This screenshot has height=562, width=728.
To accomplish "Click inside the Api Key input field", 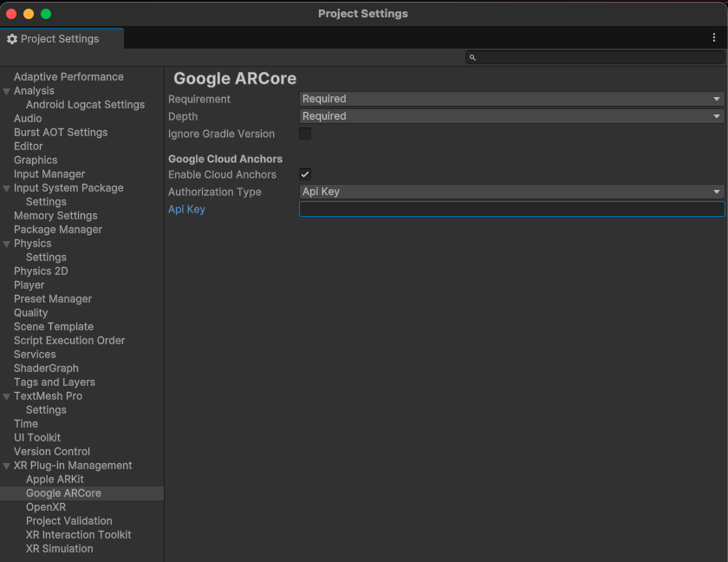I will [511, 209].
